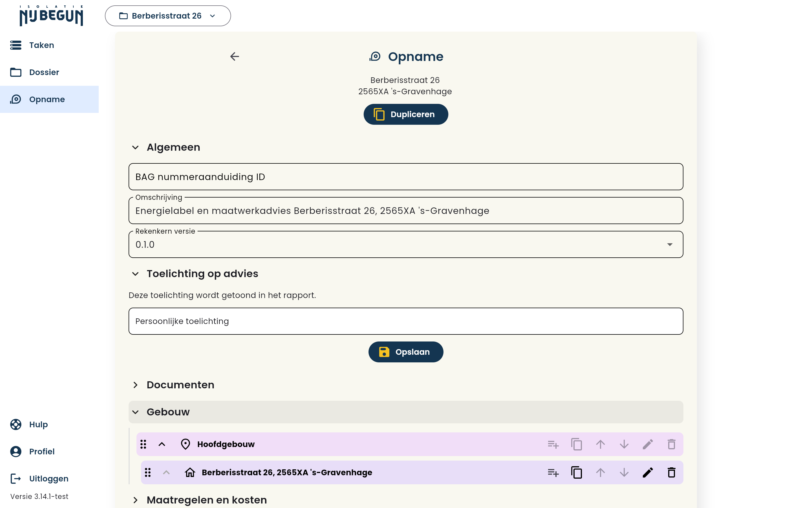Click the Omschrijving text field

(x=406, y=211)
